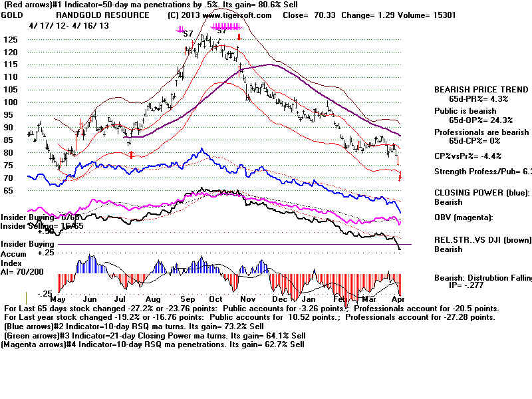Click the red arrow at the April price drop
Viewport: 532px width, 399px height.
pyautogui.click(x=400, y=178)
